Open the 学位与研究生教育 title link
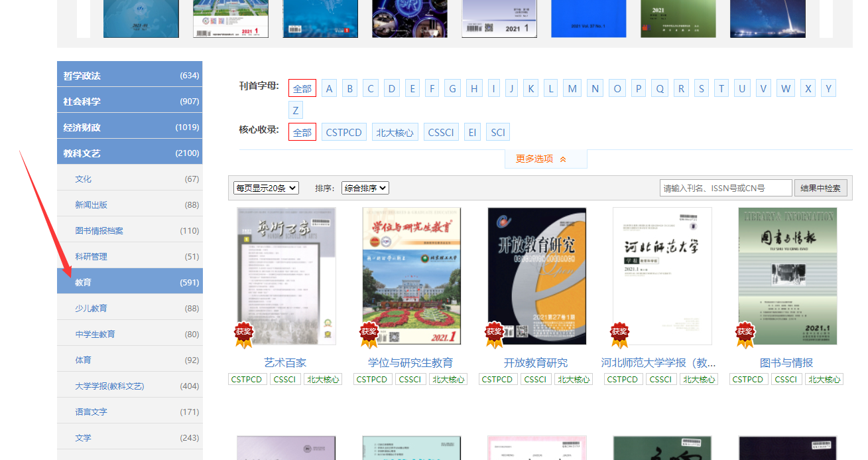 tap(410, 362)
